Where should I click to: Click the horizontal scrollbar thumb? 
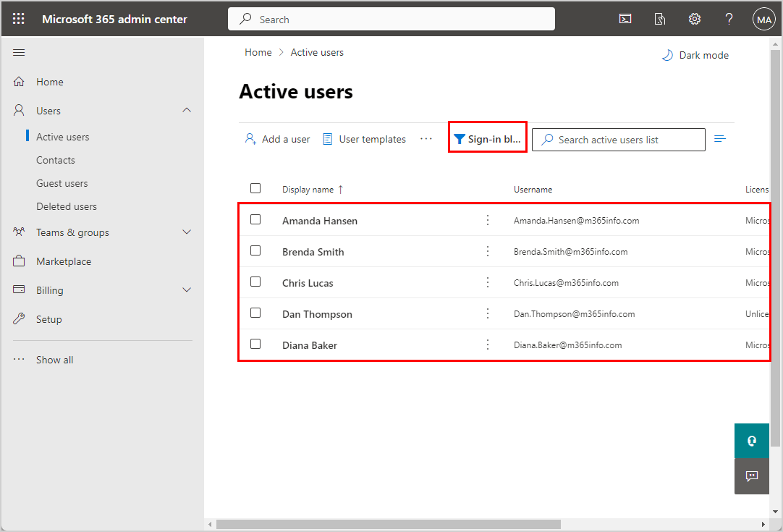click(388, 524)
